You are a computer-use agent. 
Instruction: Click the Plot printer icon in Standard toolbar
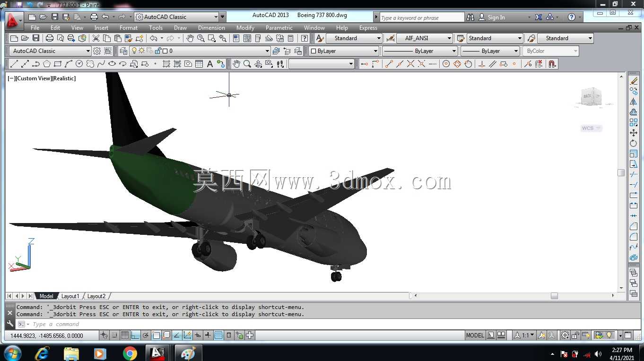point(50,38)
